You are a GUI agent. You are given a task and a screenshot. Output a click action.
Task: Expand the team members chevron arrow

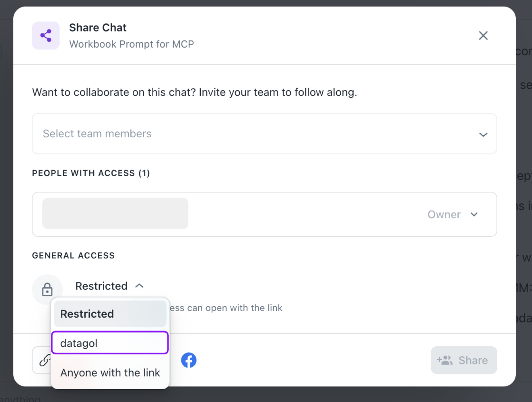point(483,134)
